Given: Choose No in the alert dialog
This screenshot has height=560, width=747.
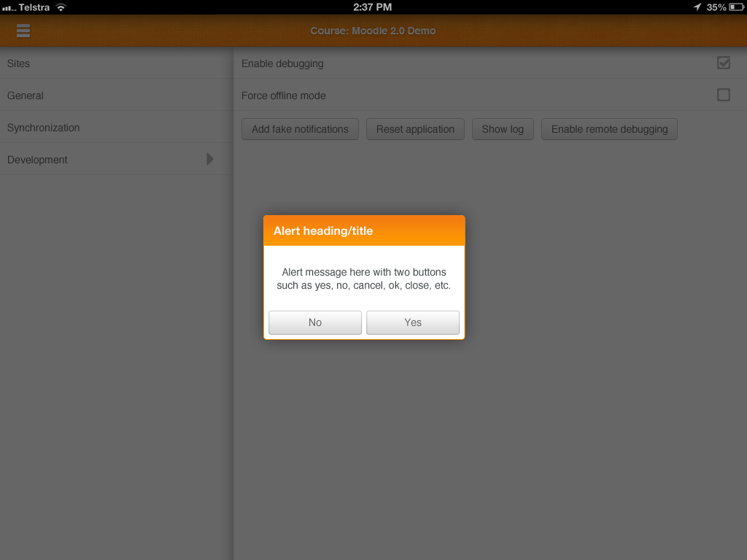Looking at the screenshot, I should [315, 322].
